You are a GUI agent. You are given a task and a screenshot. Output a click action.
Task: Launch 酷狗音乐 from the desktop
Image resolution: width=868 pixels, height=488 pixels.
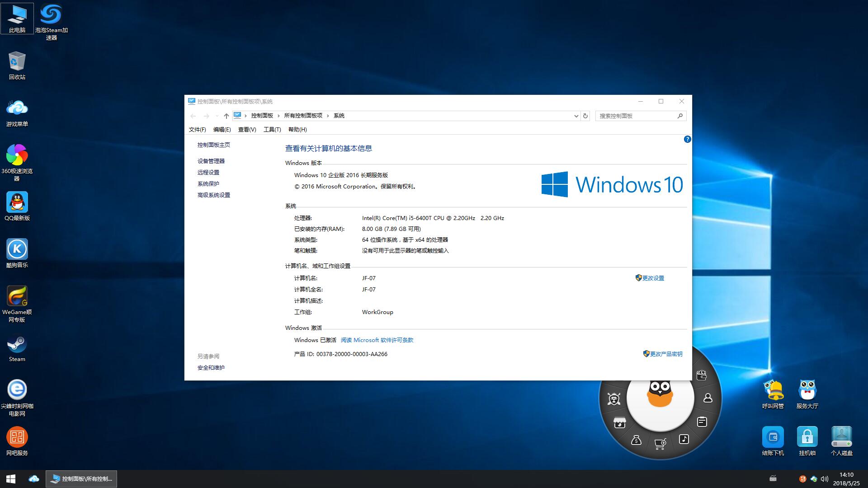coord(17,253)
